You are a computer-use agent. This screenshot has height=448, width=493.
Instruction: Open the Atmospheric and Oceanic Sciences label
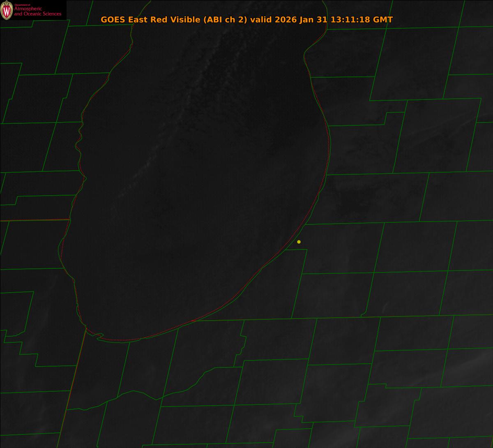[37, 12]
